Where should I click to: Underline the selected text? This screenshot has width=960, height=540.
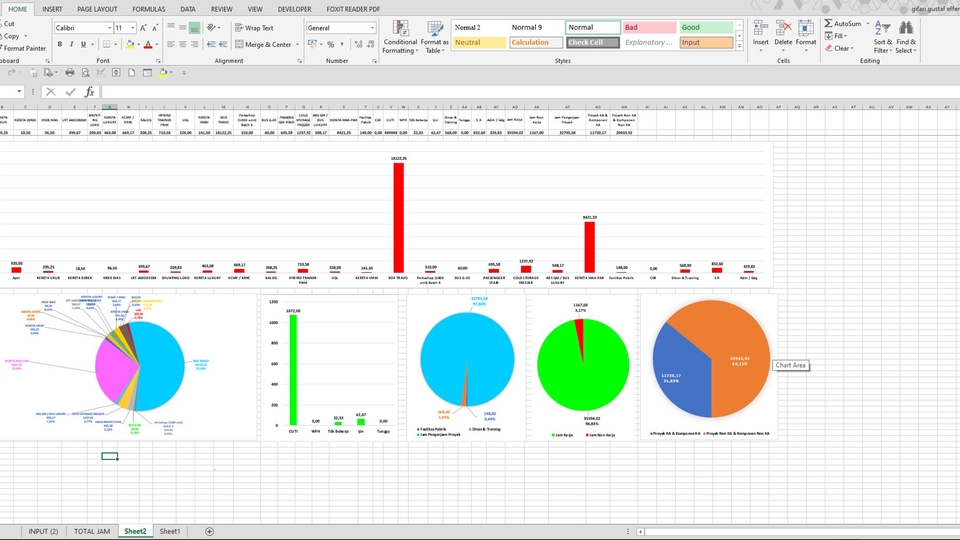83,44
